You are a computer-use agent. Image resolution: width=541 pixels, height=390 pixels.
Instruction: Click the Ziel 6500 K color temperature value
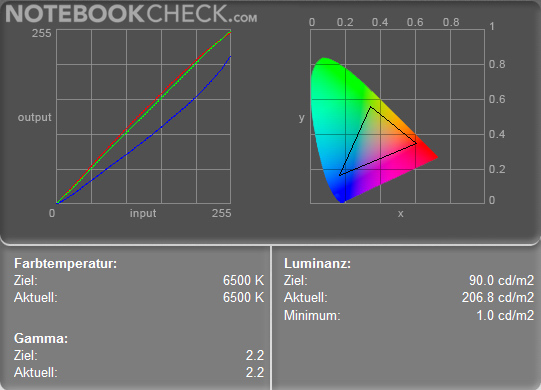[243, 280]
